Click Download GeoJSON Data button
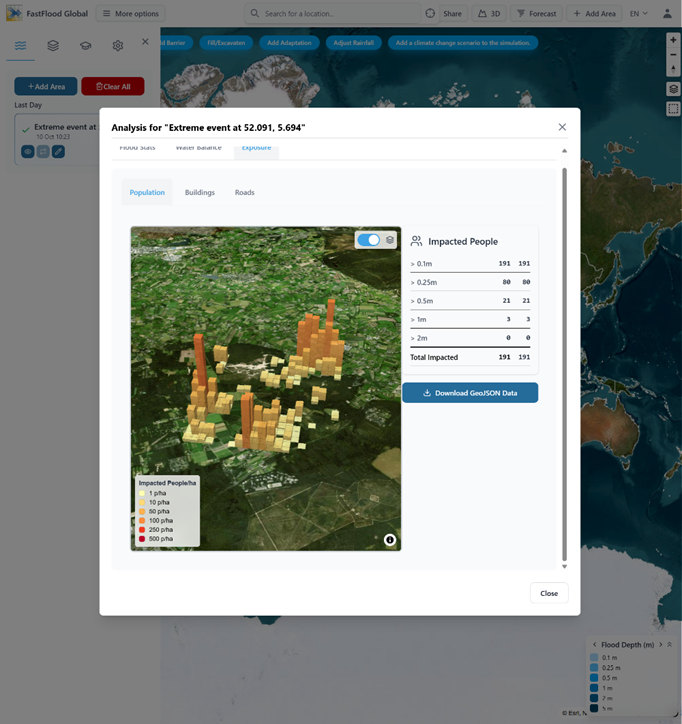The width and height of the screenshot is (682, 724). point(470,393)
